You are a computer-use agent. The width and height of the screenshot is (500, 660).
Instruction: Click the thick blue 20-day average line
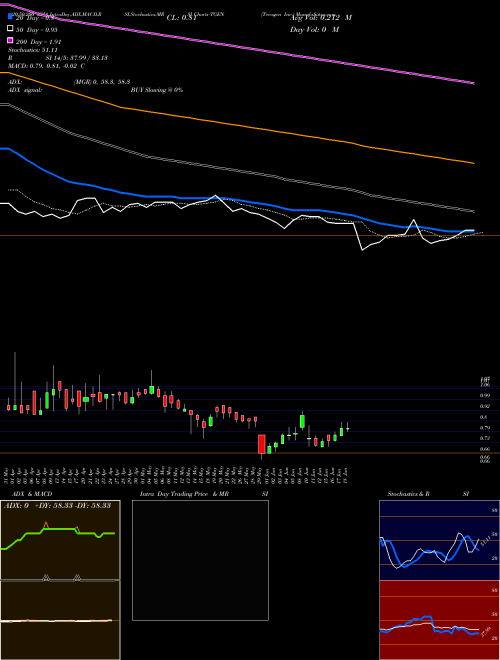pyautogui.click(x=236, y=199)
